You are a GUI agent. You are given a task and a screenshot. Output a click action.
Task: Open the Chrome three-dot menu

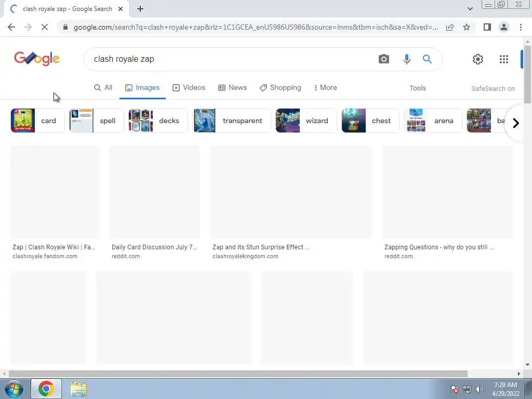pos(521,27)
